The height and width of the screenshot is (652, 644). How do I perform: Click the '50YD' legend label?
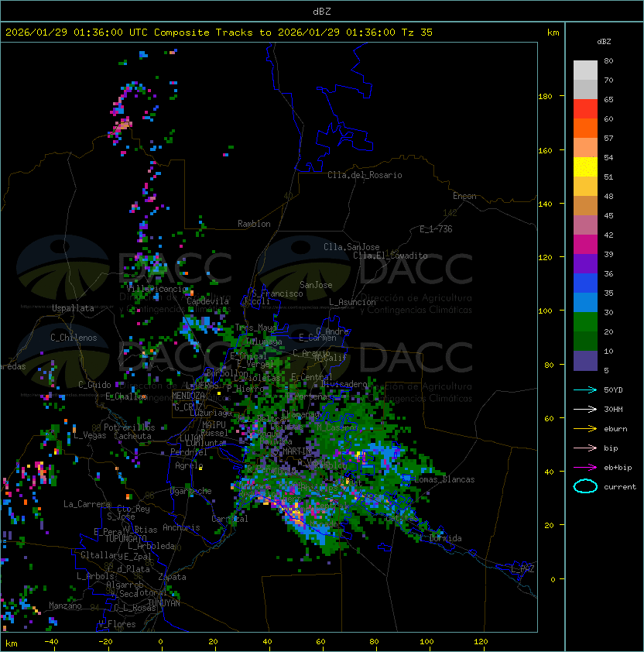[613, 389]
